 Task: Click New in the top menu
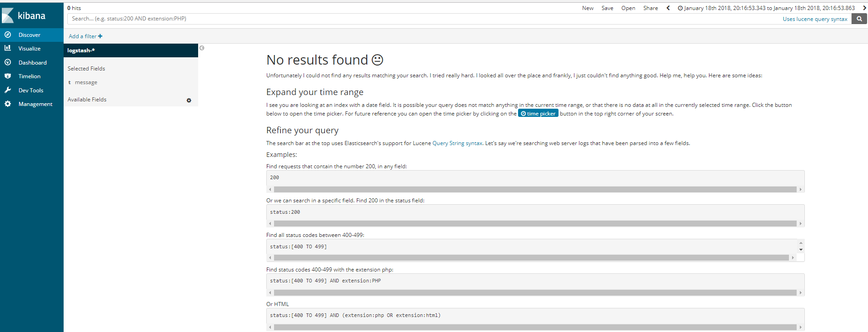point(588,8)
